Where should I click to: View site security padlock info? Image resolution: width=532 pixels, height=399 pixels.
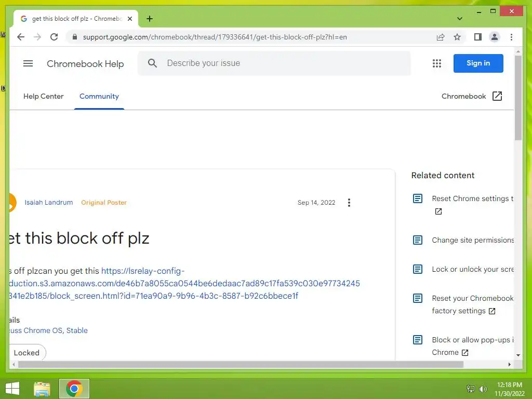tap(75, 37)
